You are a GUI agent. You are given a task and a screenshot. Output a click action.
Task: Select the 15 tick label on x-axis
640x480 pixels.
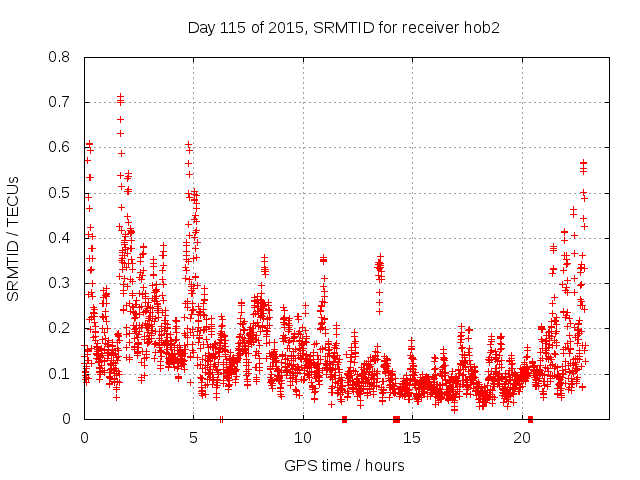[413, 438]
